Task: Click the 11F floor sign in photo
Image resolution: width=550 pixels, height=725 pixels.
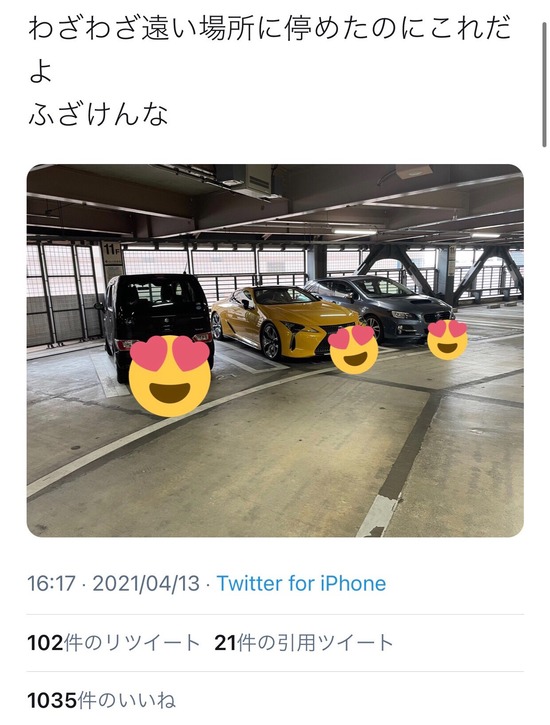Action: pyautogui.click(x=111, y=250)
